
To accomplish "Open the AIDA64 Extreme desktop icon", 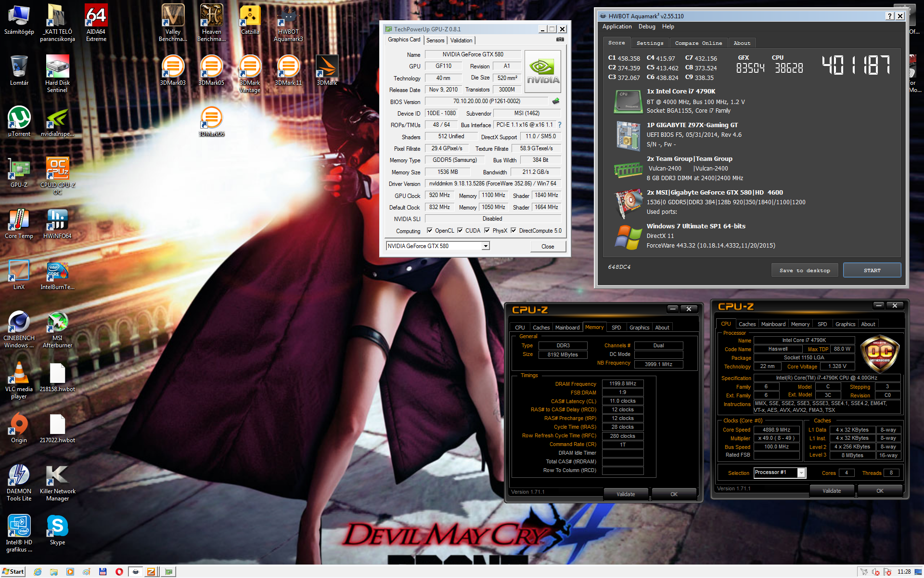I will pyautogui.click(x=96, y=23).
